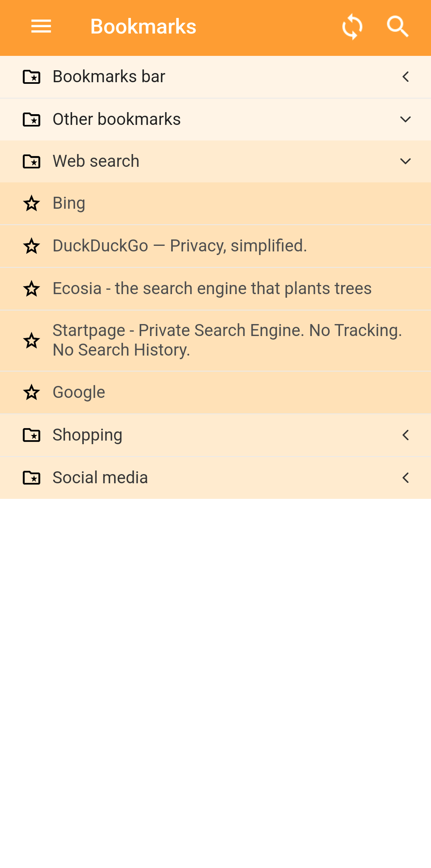Screen dimensions: 431x868
Task: Select the Social media folder row
Action: coord(215,478)
